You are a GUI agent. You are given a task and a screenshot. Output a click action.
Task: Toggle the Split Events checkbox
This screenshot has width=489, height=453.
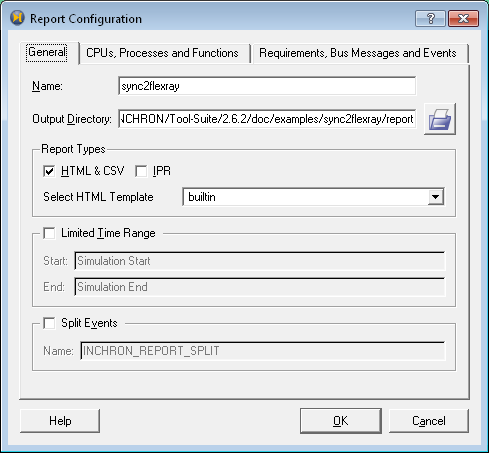[49, 323]
